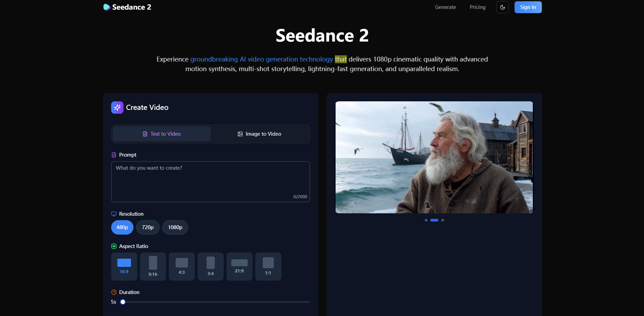Screen dimensions: 644x316
Task: Click the purple Create Video sparkle icon
Action: pyautogui.click(x=117, y=107)
